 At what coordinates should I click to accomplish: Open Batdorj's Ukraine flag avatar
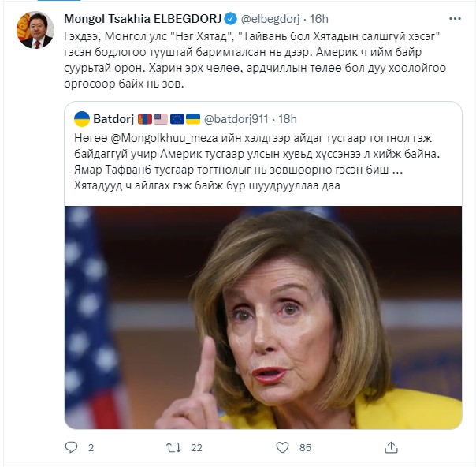pos(80,119)
